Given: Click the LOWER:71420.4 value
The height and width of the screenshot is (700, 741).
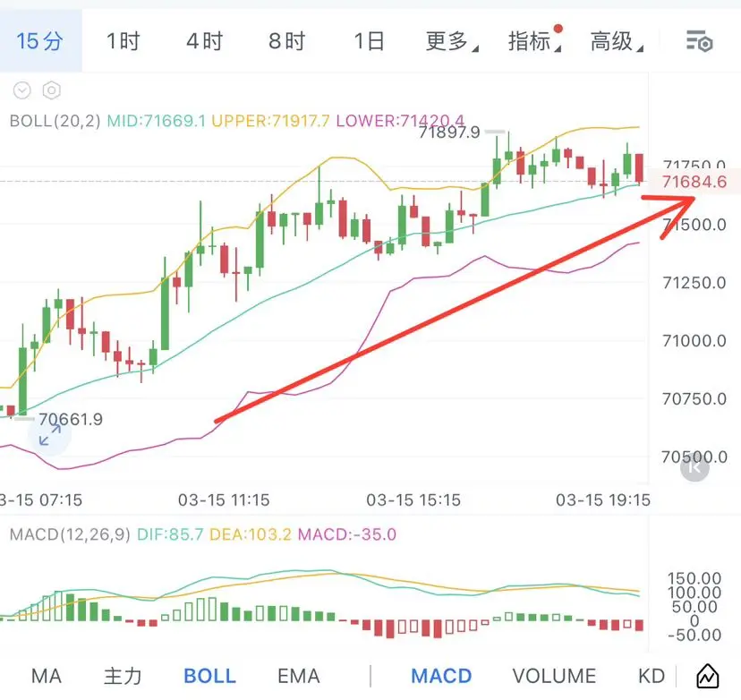Looking at the screenshot, I should pos(400,121).
